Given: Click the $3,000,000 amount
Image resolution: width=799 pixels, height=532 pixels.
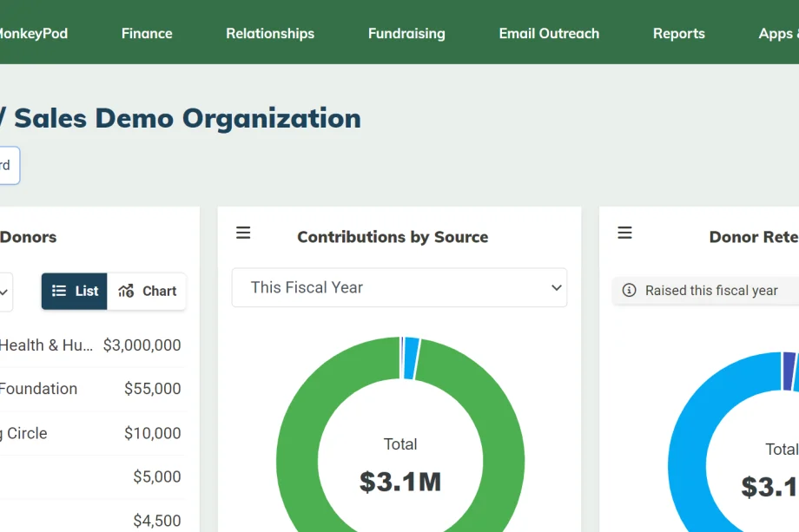Looking at the screenshot, I should [x=142, y=345].
